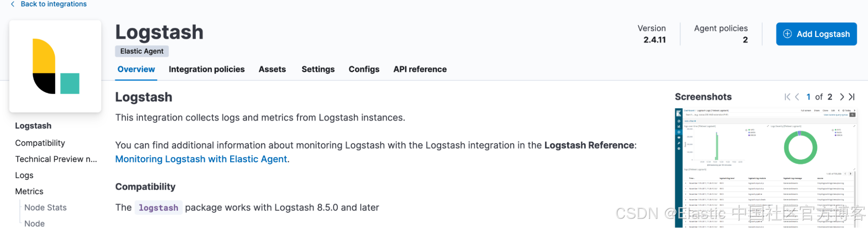The image size is (868, 228).
Task: Open Monitoring Logstash with Elastic Agent link
Action: click(201, 159)
